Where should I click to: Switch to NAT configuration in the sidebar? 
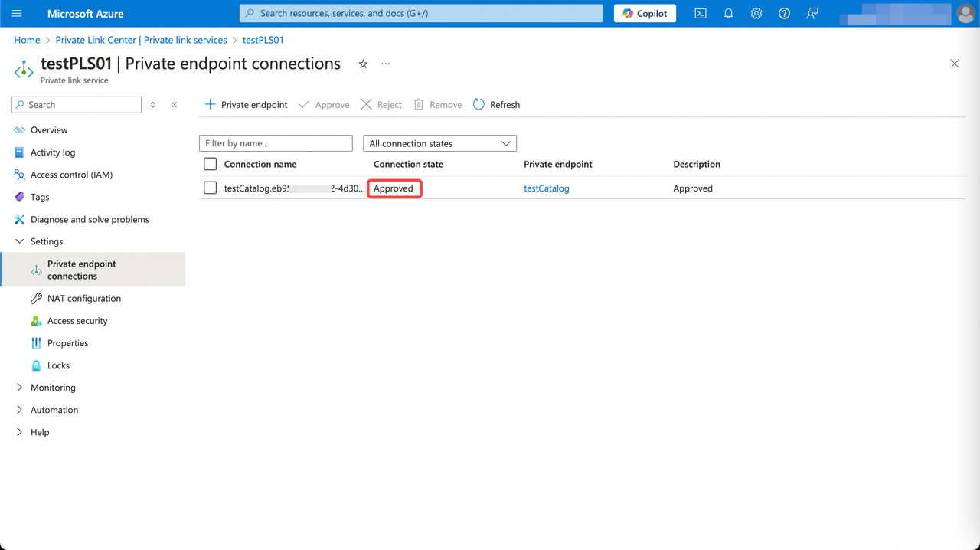(84, 298)
